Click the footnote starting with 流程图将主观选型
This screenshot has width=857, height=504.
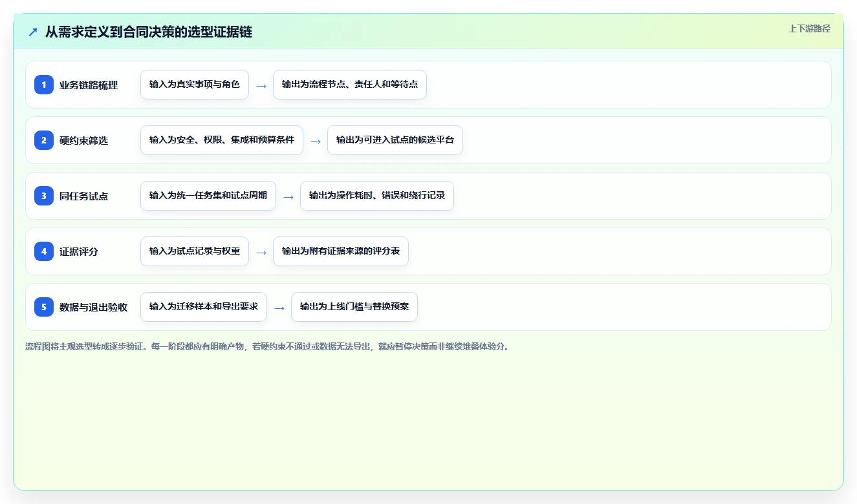point(268,346)
